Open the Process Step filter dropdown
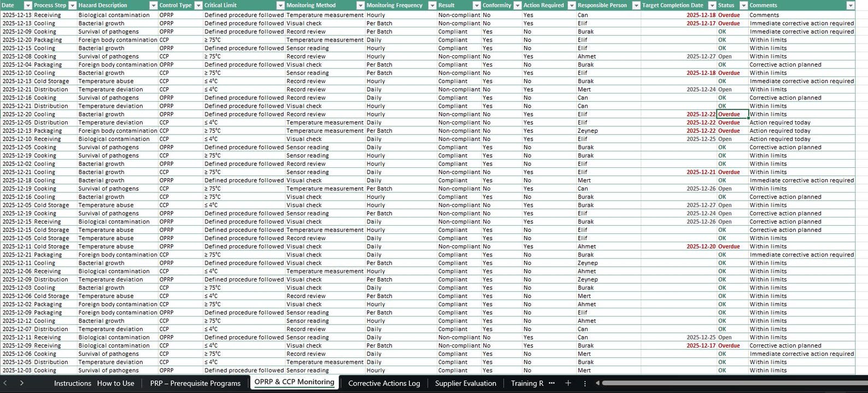Screen dimensions: 868x393 click(x=72, y=5)
